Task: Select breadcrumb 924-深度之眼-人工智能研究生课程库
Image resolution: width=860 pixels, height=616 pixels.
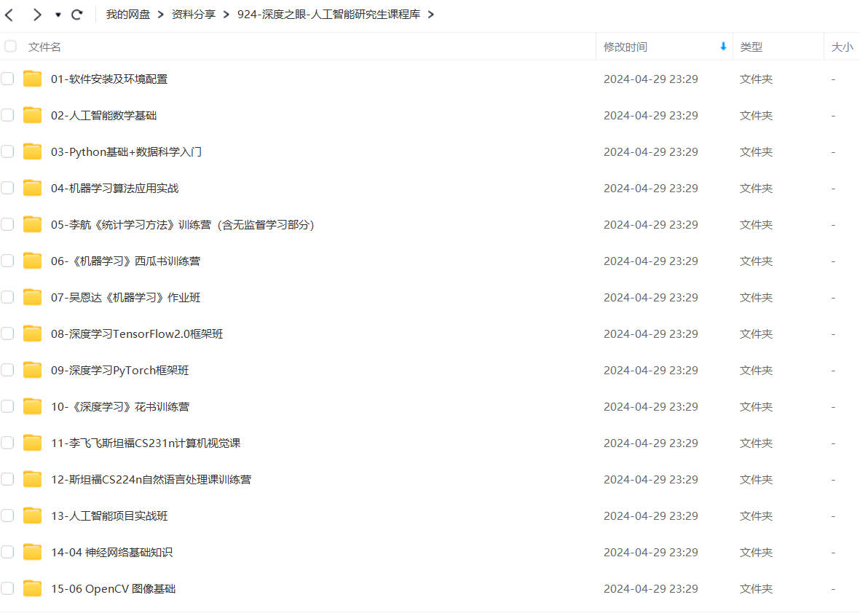Action: click(x=328, y=15)
